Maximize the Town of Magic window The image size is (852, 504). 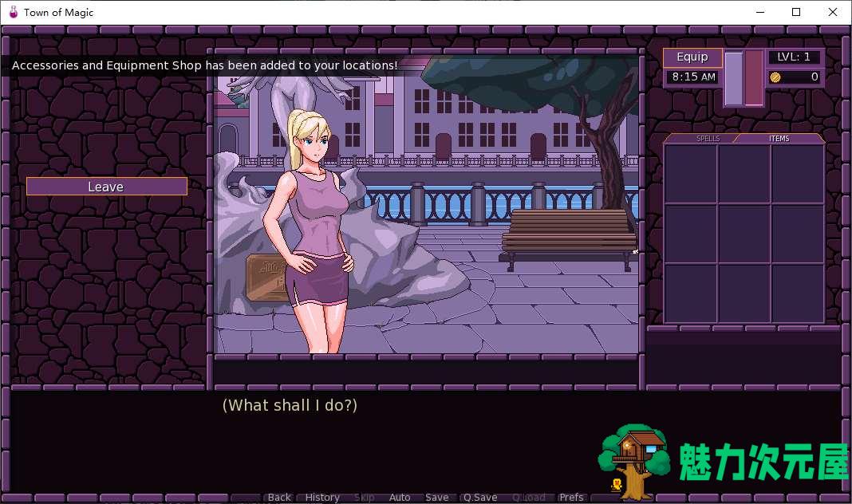click(796, 12)
